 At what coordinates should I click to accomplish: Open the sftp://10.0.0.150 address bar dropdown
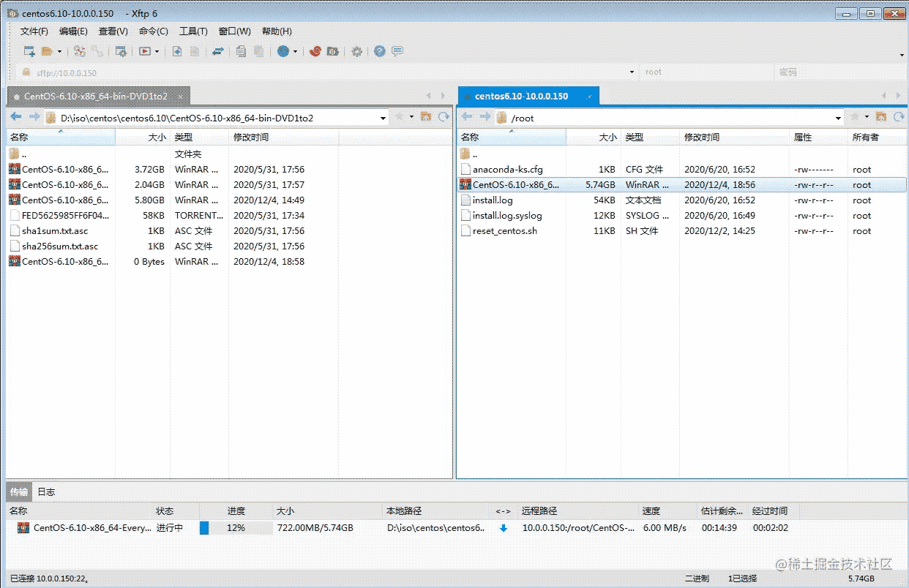pyautogui.click(x=632, y=72)
